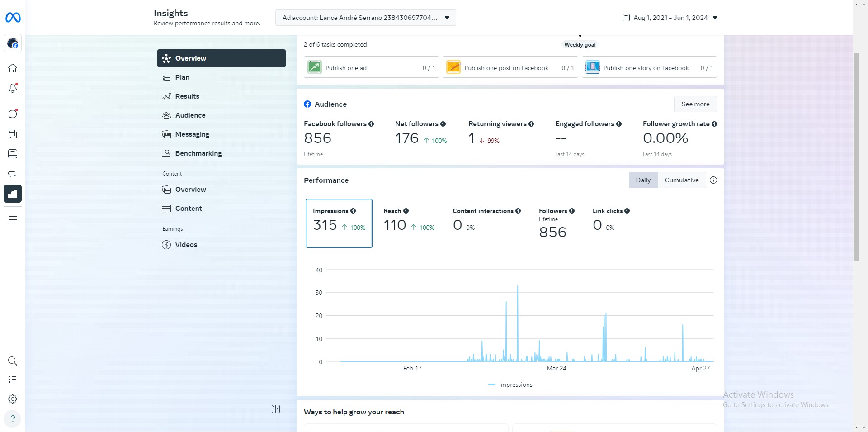868x432 pixels.
Task: Click info icon beside Content interactions
Action: pyautogui.click(x=518, y=211)
